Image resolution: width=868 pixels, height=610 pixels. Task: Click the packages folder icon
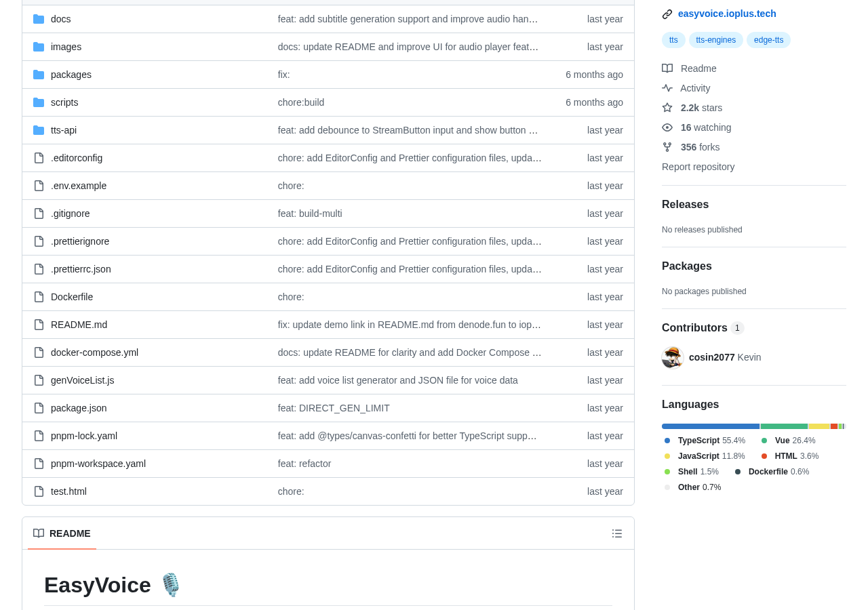click(39, 75)
